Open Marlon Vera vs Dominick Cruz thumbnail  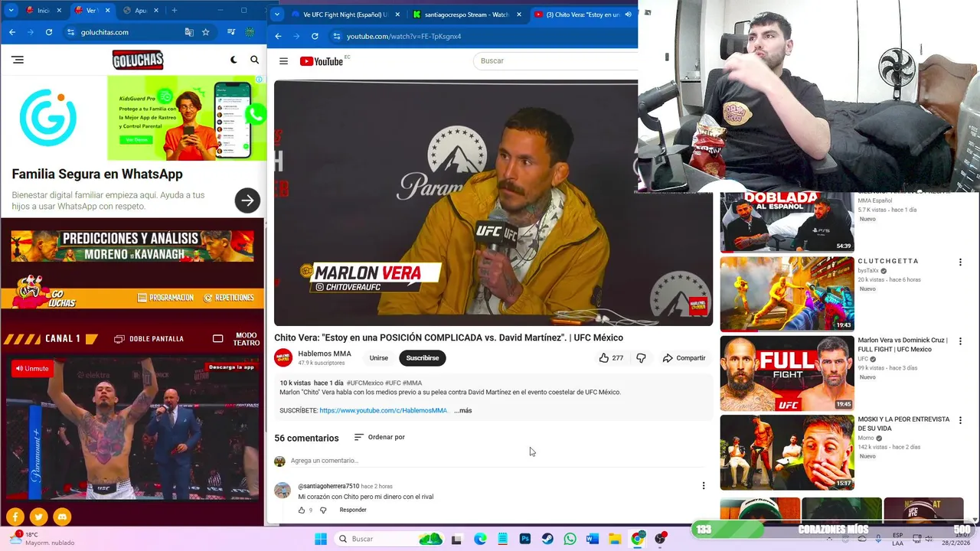click(787, 373)
